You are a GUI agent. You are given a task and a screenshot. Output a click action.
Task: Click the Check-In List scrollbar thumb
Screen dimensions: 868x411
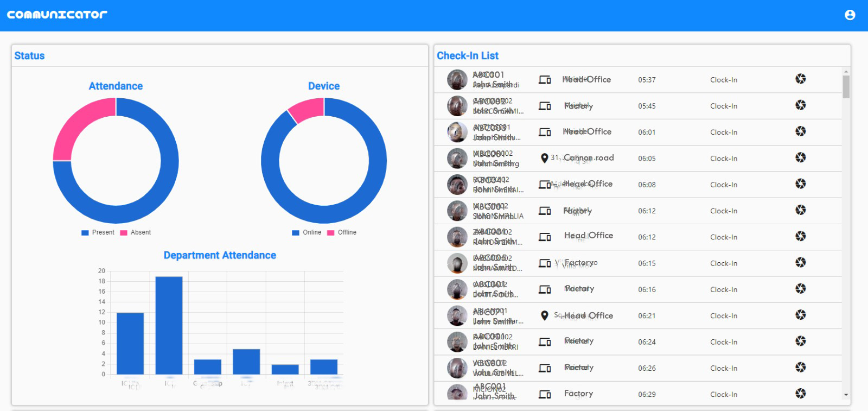pyautogui.click(x=846, y=87)
